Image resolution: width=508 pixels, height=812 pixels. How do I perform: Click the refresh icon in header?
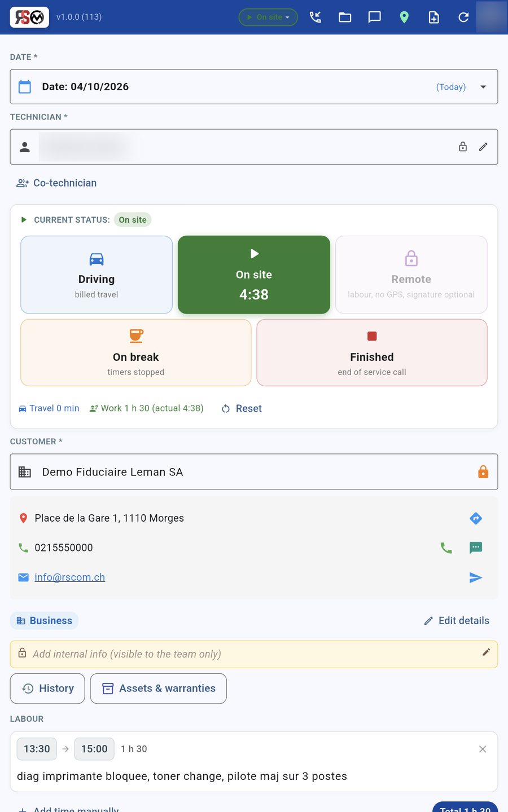[x=463, y=17]
